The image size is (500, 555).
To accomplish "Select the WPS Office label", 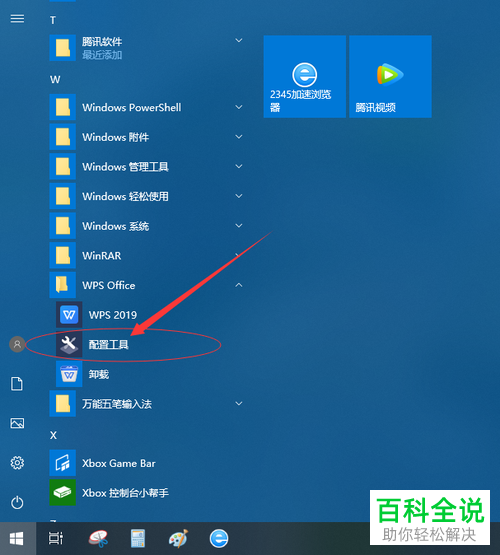I will pyautogui.click(x=109, y=285).
